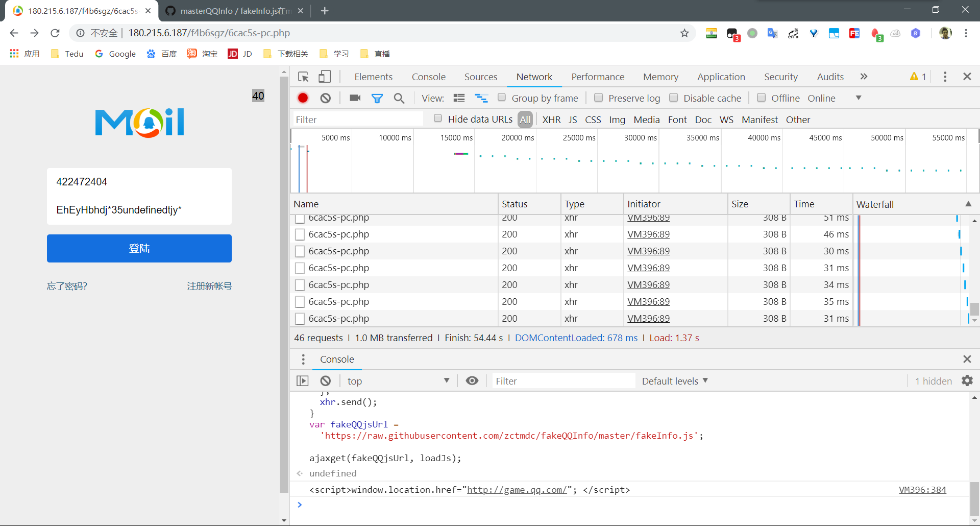This screenshot has width=980, height=526.
Task: Check Disable cache option
Action: tap(674, 98)
